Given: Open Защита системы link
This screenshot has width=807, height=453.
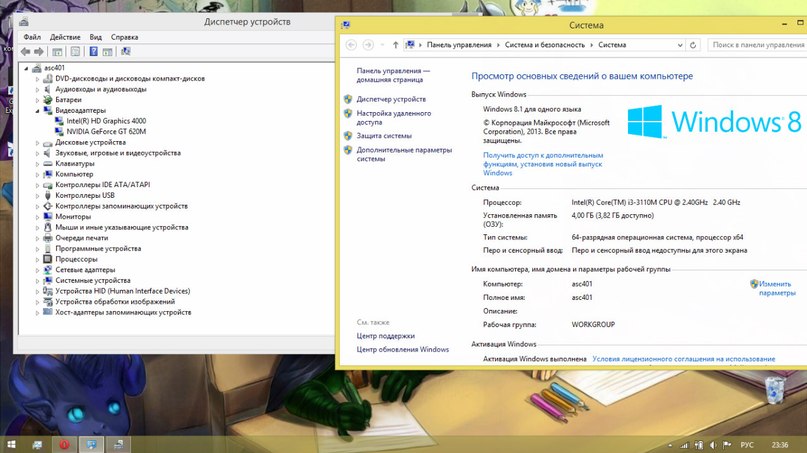Looking at the screenshot, I should [384, 136].
